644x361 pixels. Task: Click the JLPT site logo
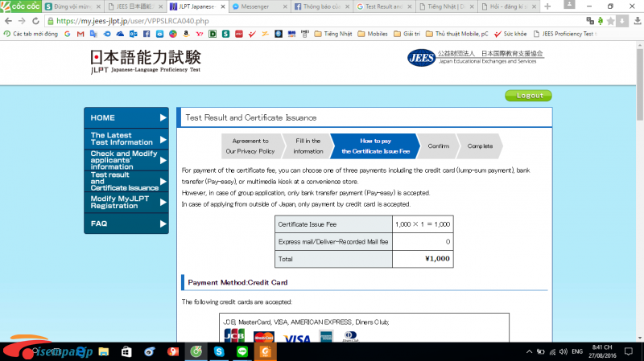pos(146,62)
